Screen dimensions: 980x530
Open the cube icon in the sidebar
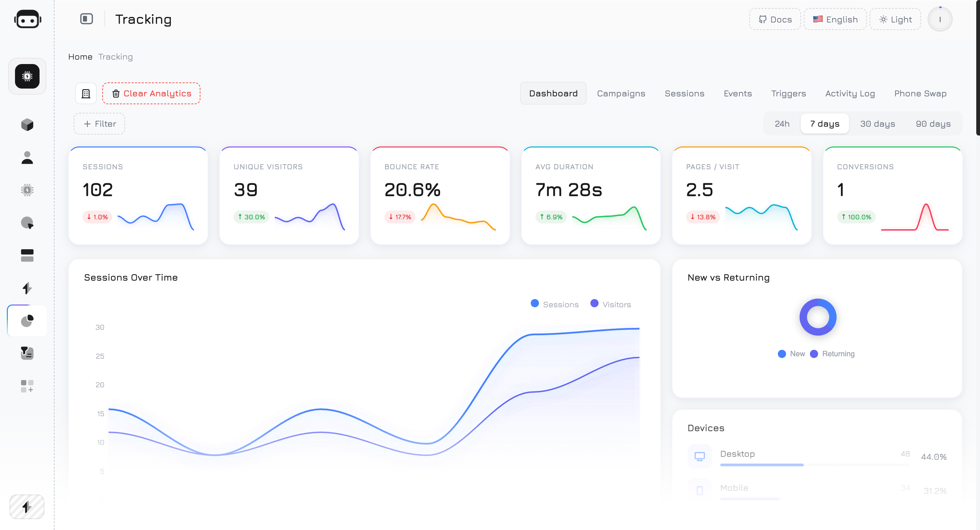[27, 125]
